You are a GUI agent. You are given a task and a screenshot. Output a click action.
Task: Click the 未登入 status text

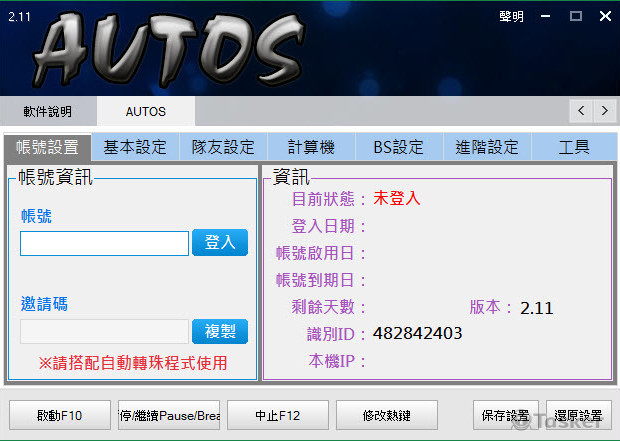[397, 198]
